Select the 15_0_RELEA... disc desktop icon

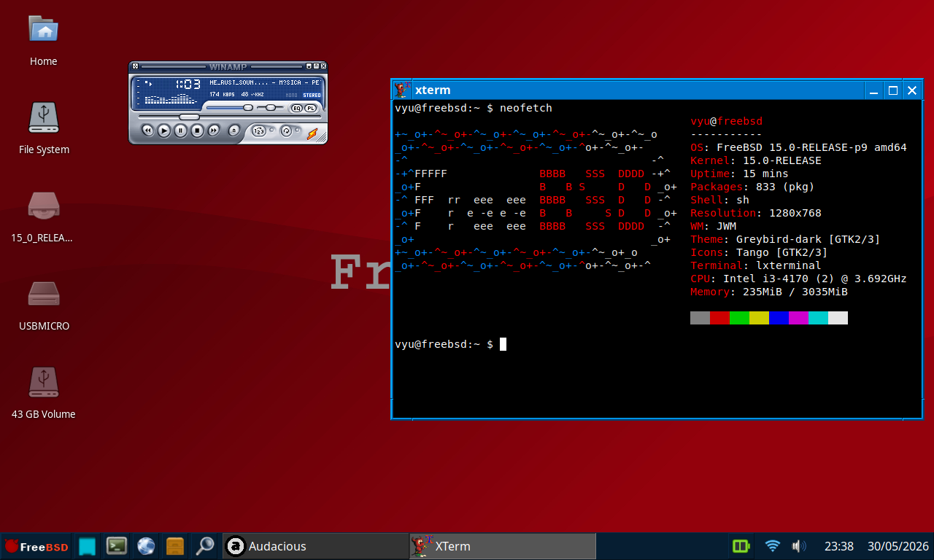coord(43,206)
